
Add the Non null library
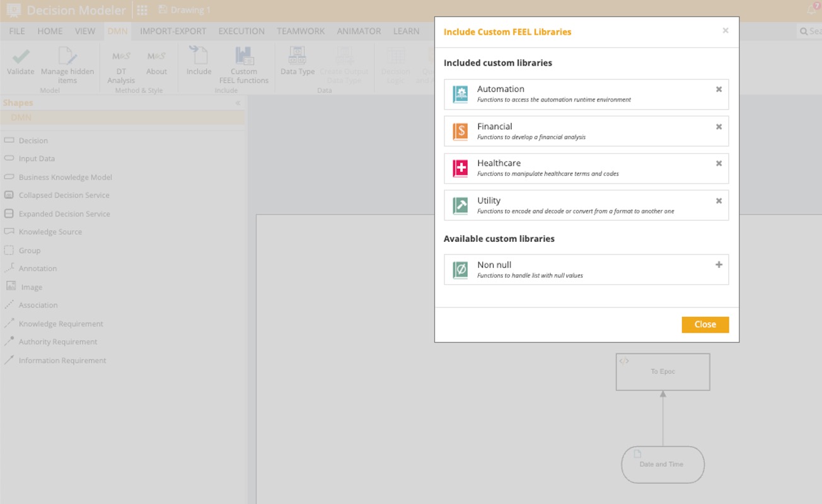[719, 265]
